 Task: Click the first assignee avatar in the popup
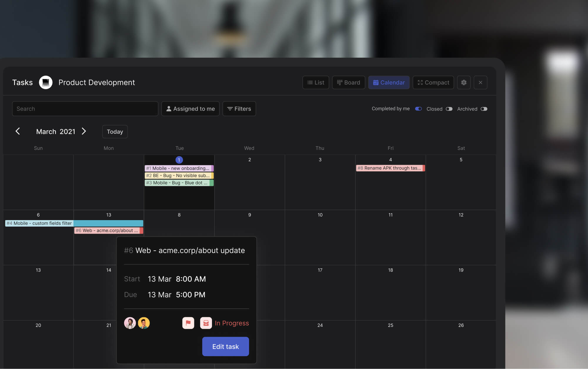pyautogui.click(x=130, y=323)
